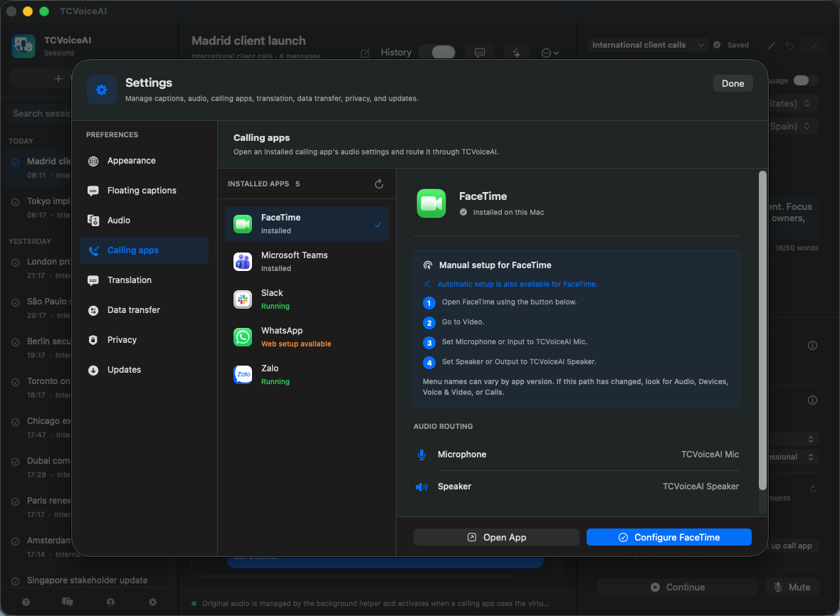Click the large FaceTime icon in detail pane
Image resolution: width=840 pixels, height=616 pixels.
coord(431,203)
